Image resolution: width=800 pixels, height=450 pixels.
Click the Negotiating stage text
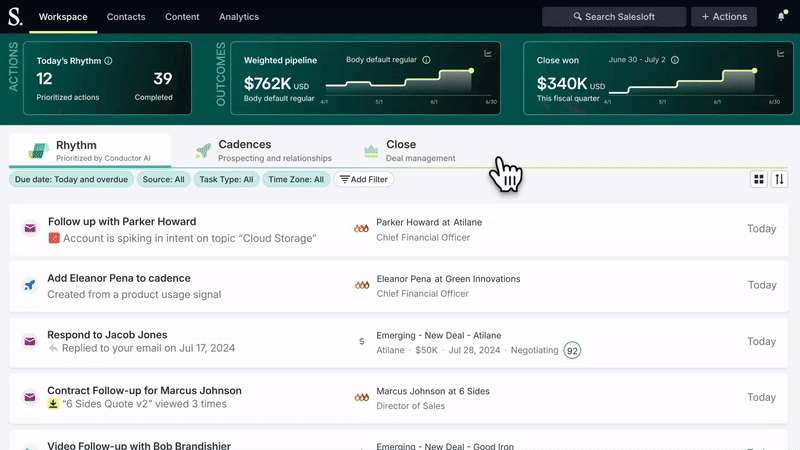[534, 351]
